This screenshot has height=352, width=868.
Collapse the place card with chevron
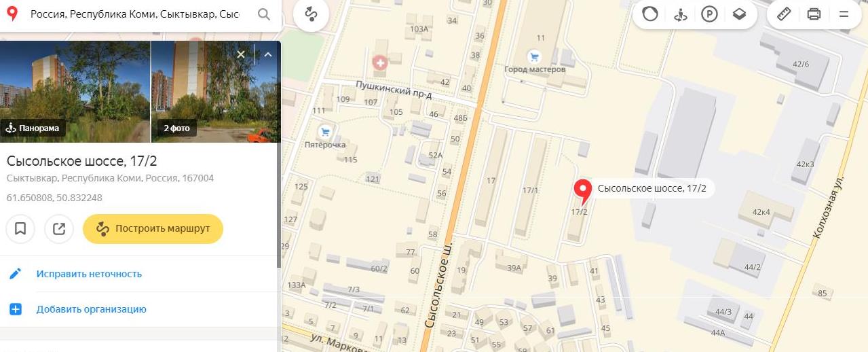pyautogui.click(x=267, y=54)
